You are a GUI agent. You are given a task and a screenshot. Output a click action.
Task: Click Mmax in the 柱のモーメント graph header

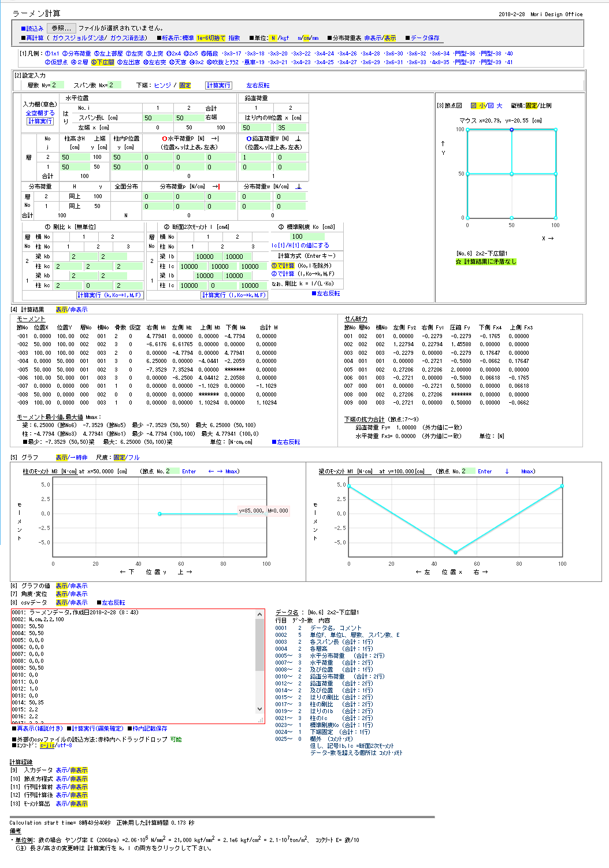(x=232, y=472)
